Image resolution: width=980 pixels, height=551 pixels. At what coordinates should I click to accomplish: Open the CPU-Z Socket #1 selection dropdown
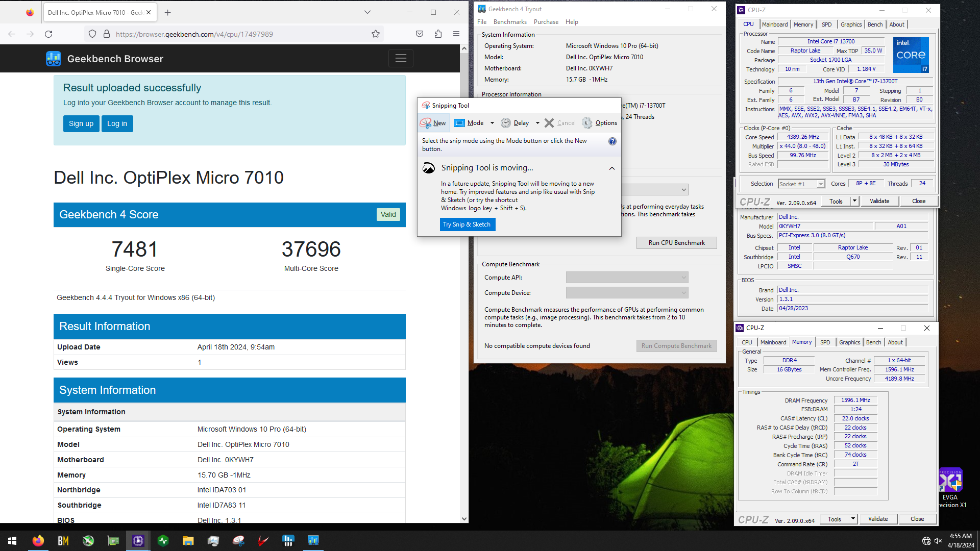click(801, 184)
